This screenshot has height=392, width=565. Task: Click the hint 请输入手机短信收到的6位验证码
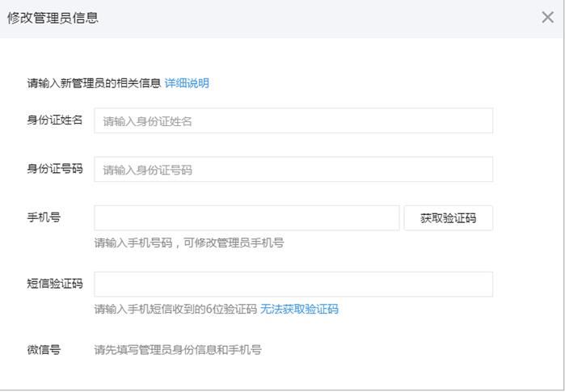pyautogui.click(x=175, y=309)
